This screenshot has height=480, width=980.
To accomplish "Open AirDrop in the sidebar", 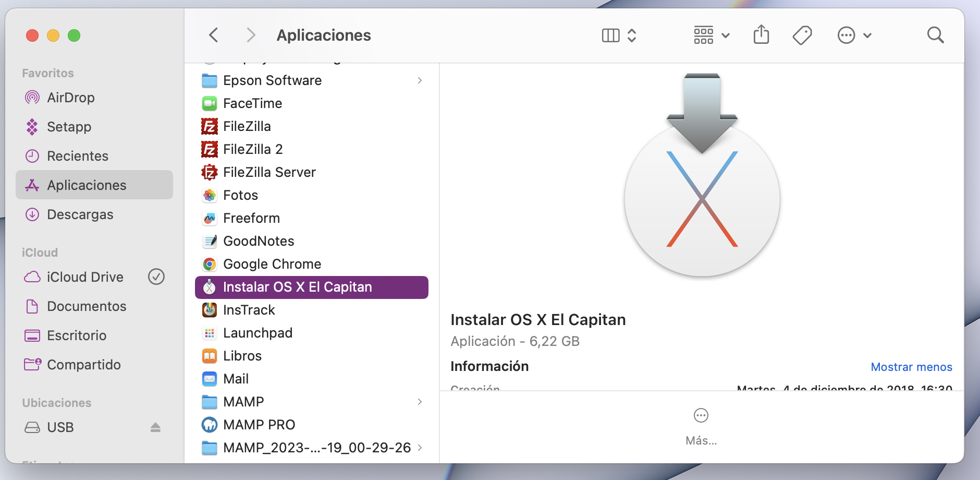I will pos(70,98).
